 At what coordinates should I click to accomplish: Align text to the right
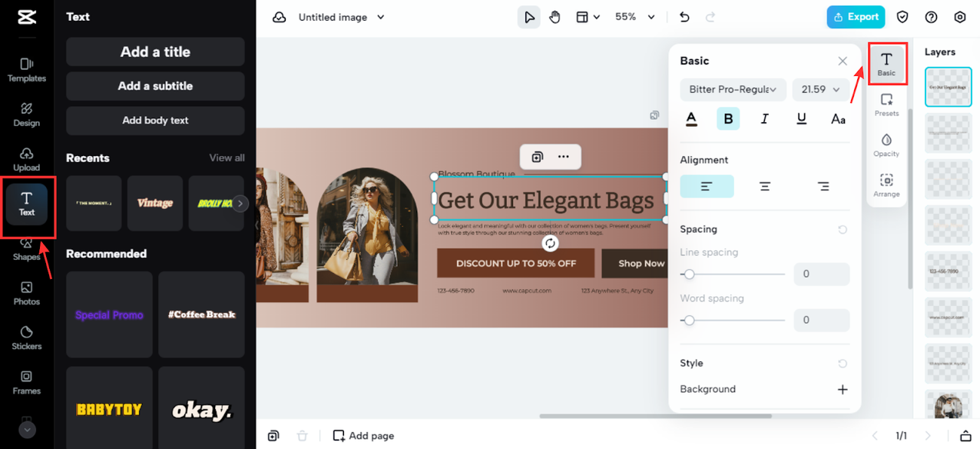823,187
